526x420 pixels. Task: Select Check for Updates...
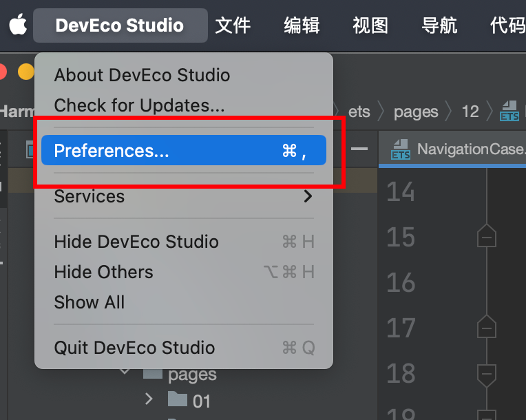[x=140, y=105]
